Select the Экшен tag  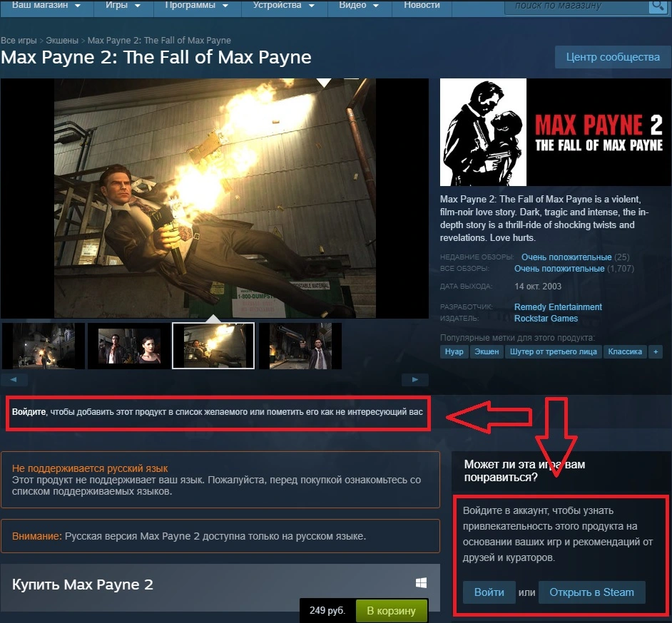(x=487, y=351)
